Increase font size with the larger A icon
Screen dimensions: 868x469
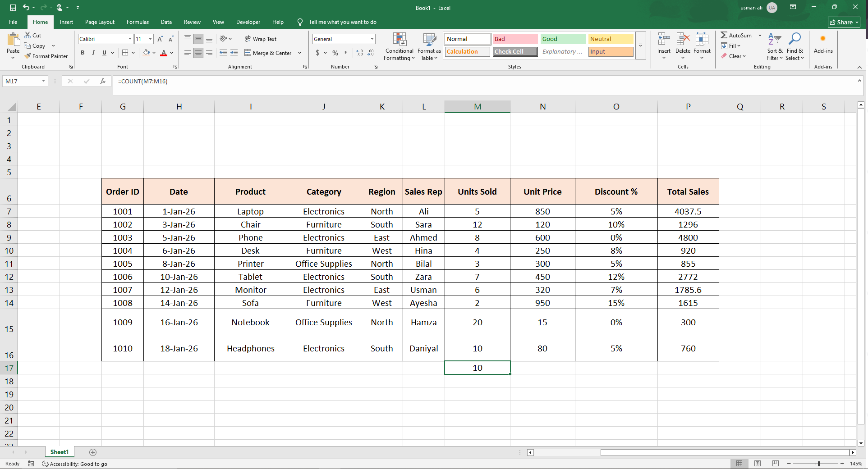pyautogui.click(x=160, y=39)
